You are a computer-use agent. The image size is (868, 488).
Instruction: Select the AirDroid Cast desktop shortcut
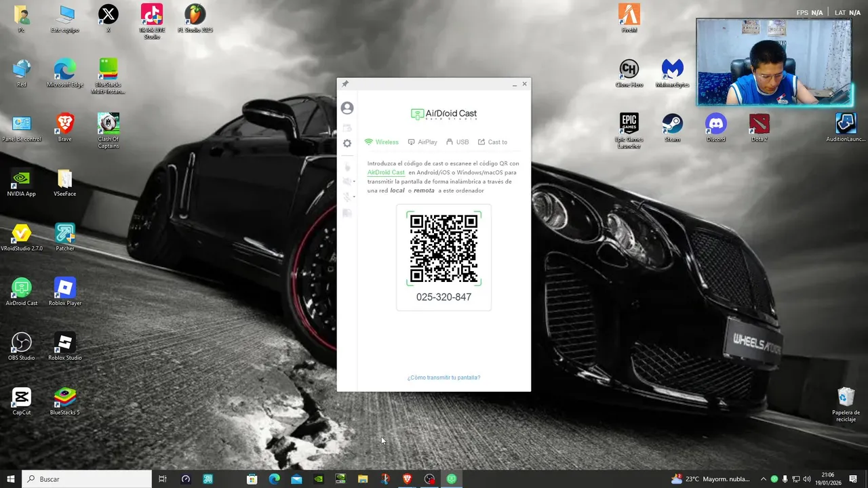(x=22, y=292)
